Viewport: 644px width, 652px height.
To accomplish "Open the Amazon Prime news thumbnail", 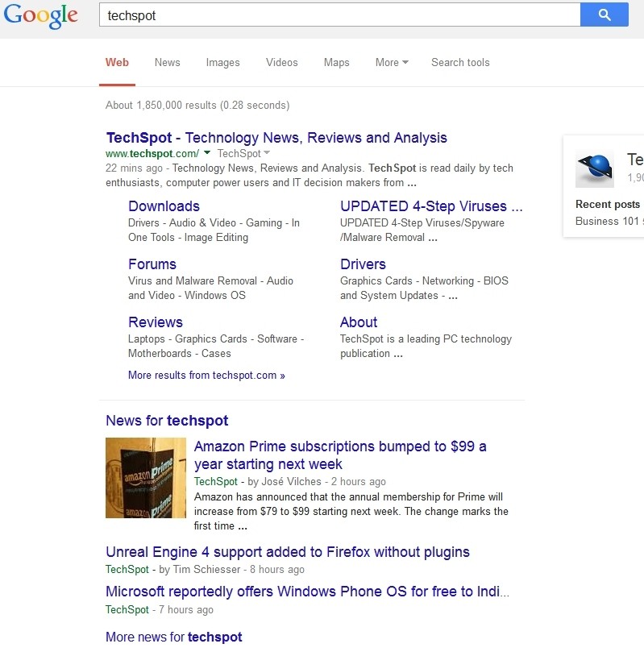I will pyautogui.click(x=146, y=477).
